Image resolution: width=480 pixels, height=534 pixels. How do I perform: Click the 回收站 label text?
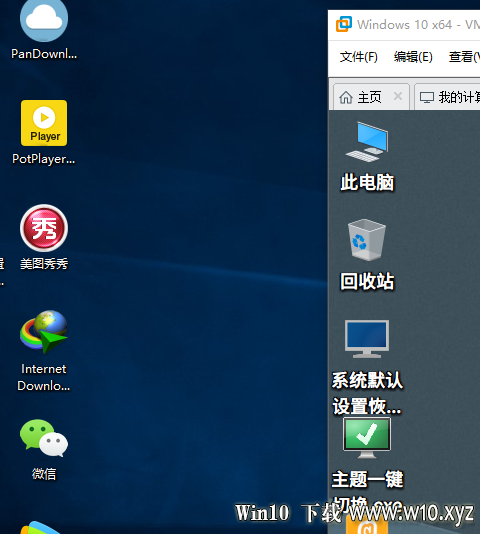point(367,282)
